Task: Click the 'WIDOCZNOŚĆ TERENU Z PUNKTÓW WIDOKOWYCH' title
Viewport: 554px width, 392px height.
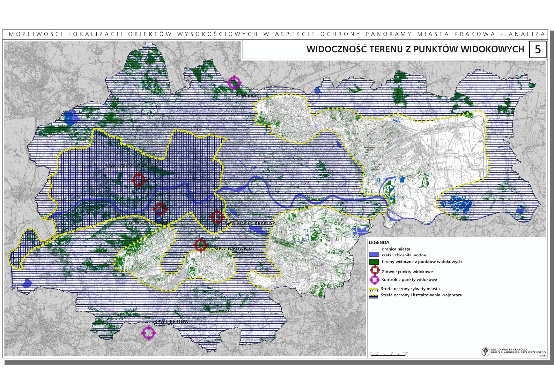Action: [x=415, y=50]
